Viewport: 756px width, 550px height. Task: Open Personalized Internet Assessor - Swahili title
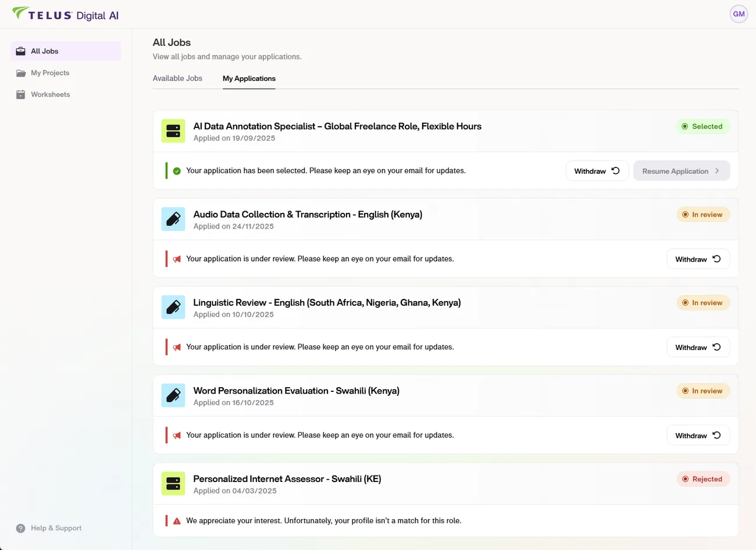tap(287, 479)
